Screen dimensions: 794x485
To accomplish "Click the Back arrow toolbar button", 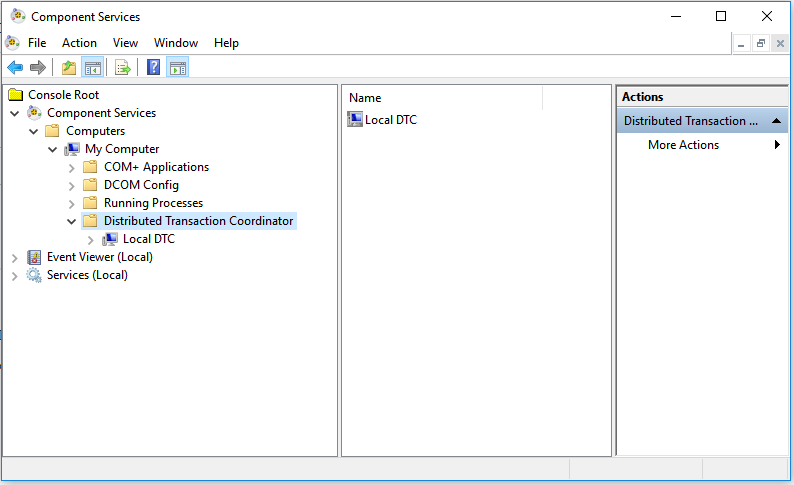I will click(15, 67).
